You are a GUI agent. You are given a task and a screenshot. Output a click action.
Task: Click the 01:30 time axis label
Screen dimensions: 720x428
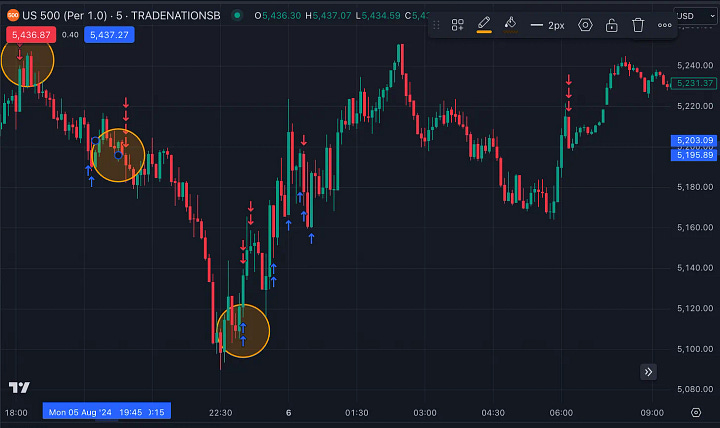pyautogui.click(x=357, y=412)
